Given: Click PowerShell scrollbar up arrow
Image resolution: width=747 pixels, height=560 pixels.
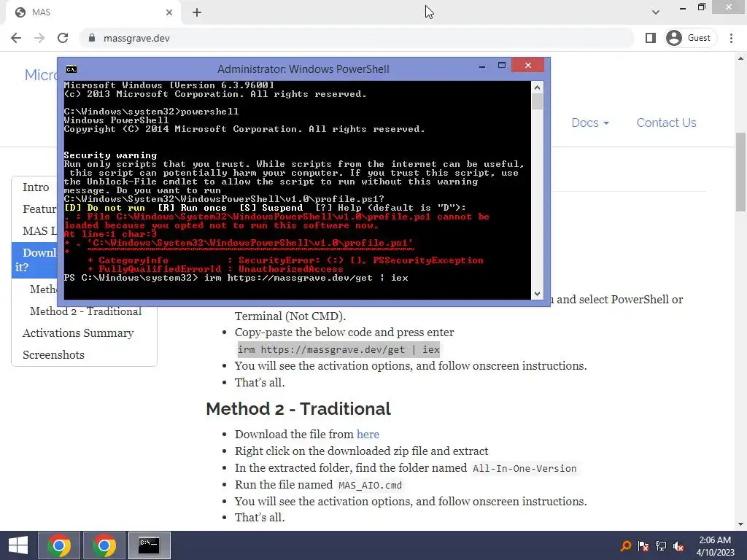Looking at the screenshot, I should coord(537,87).
